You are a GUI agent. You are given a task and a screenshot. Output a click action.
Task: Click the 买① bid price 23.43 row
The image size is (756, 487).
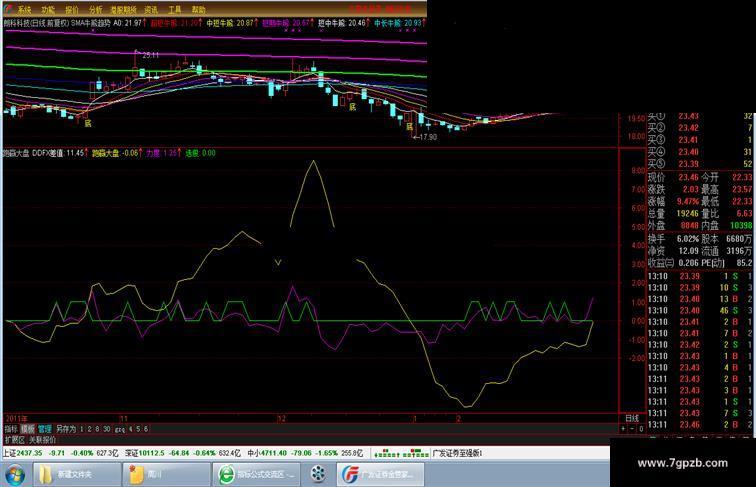[700, 116]
